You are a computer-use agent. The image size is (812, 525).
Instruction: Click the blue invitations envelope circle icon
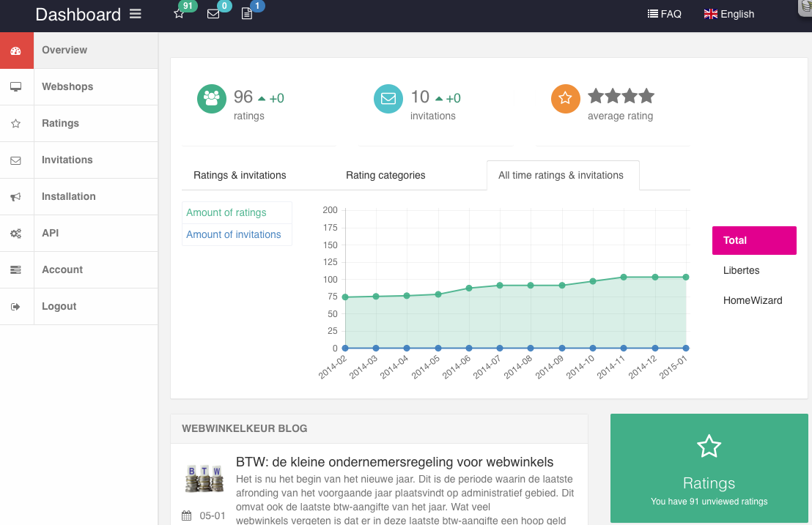388,99
